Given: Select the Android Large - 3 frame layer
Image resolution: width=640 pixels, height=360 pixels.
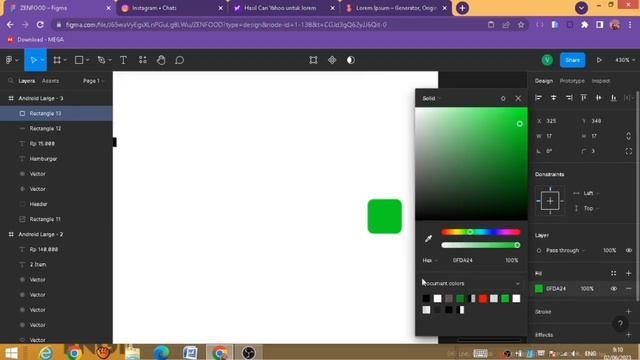Looking at the screenshot, I should 41,98.
